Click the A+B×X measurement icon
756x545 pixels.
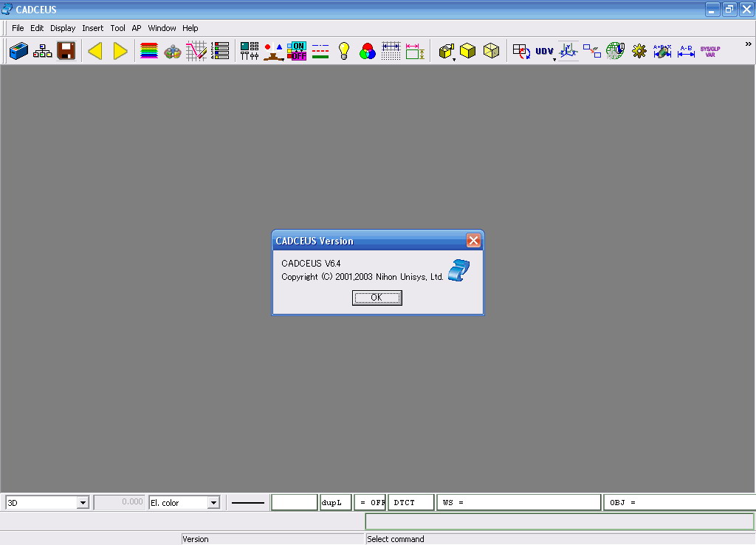[x=662, y=51]
